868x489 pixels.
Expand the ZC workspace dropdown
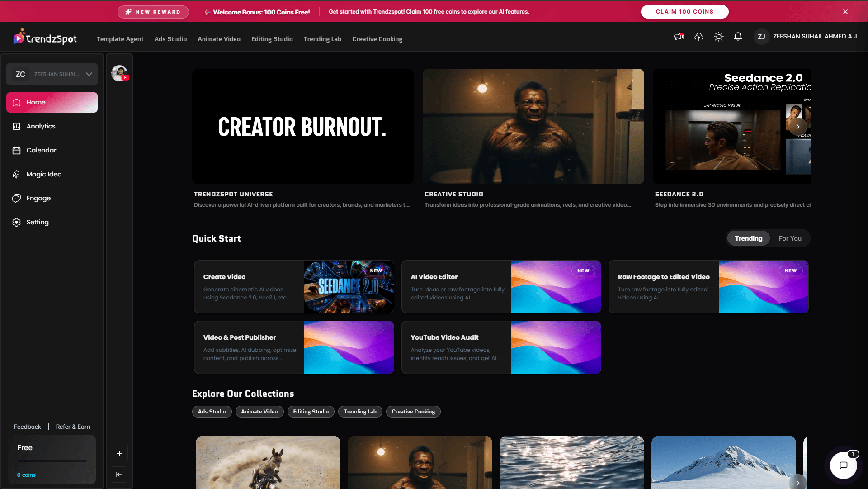tap(52, 74)
